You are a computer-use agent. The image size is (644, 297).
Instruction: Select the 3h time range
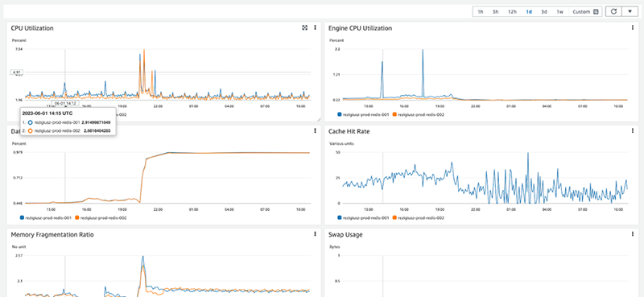(x=496, y=12)
